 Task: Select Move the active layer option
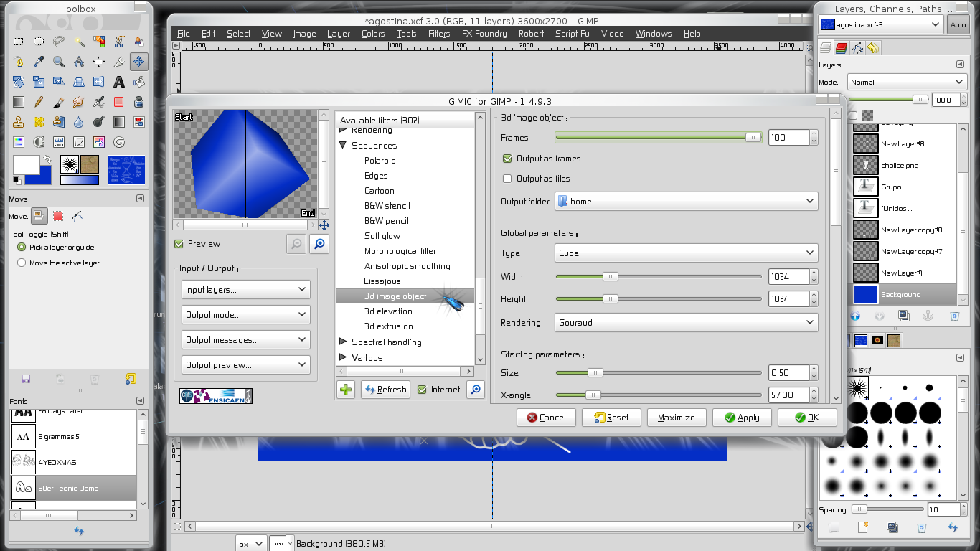22,263
